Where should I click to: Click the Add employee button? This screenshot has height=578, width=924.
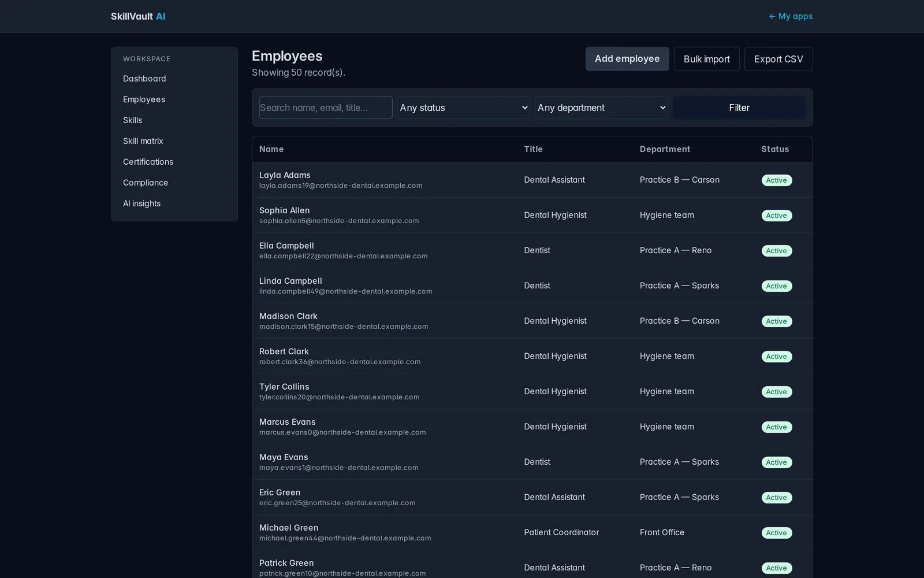tap(627, 59)
